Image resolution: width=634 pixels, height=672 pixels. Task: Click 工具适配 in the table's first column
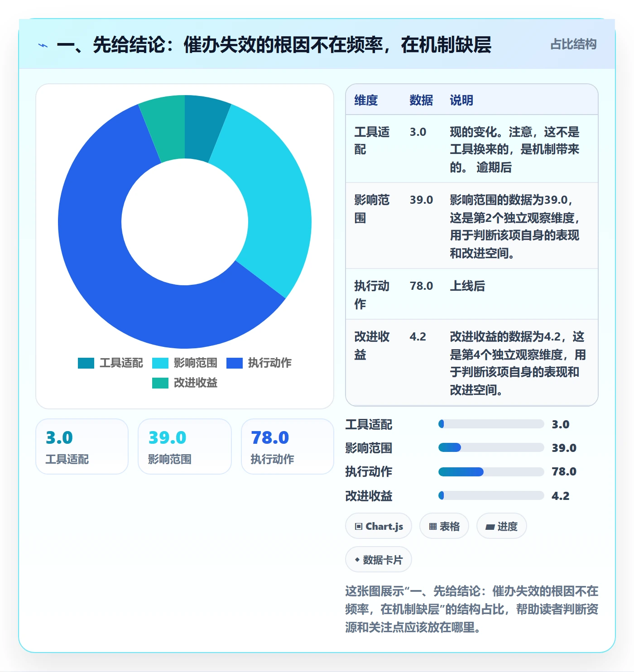(x=371, y=141)
